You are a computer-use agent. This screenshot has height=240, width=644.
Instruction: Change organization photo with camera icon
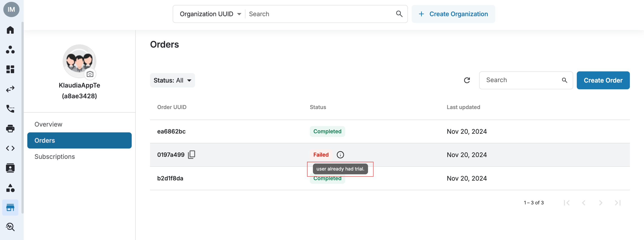tap(90, 74)
